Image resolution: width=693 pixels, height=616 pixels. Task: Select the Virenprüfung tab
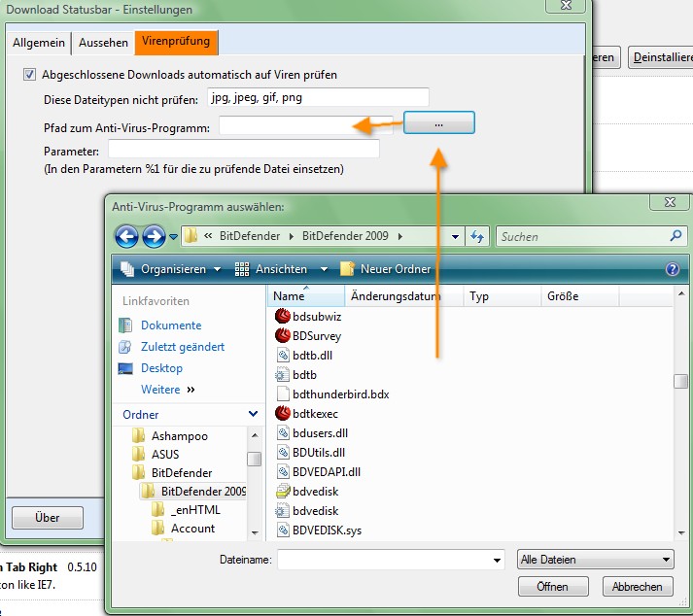click(x=176, y=42)
